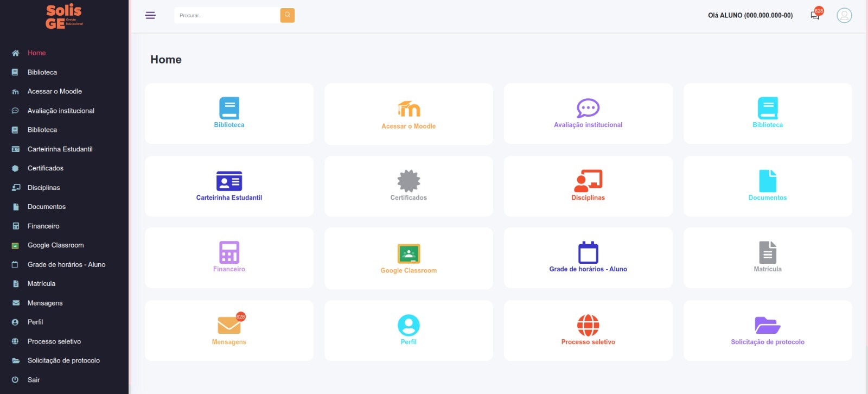Open the user avatar menu
Image resolution: width=868 pixels, height=394 pixels.
844,15
